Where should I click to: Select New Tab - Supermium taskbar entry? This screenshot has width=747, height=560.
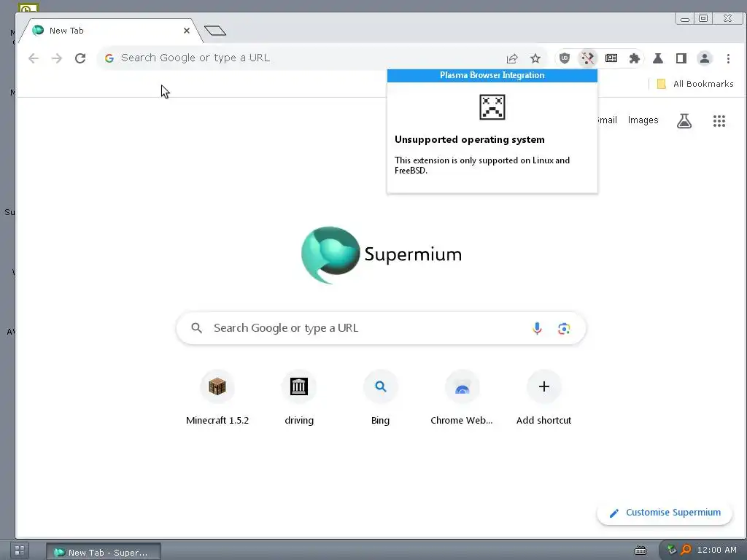(104, 552)
